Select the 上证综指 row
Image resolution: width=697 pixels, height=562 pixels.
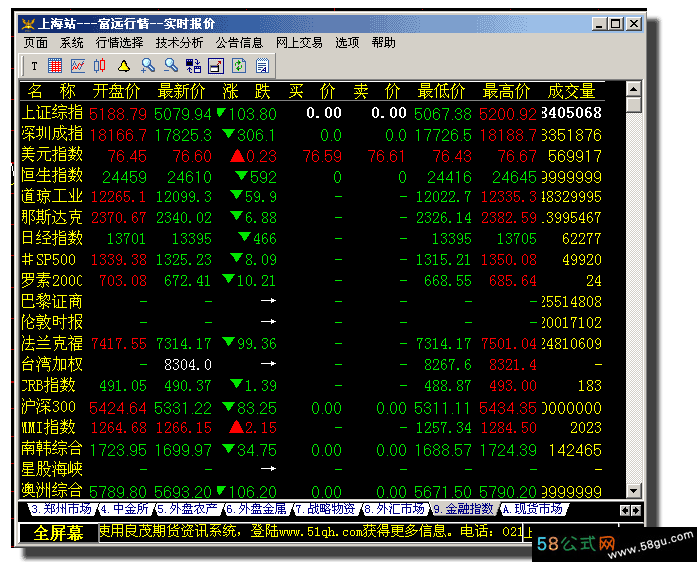click(312, 113)
